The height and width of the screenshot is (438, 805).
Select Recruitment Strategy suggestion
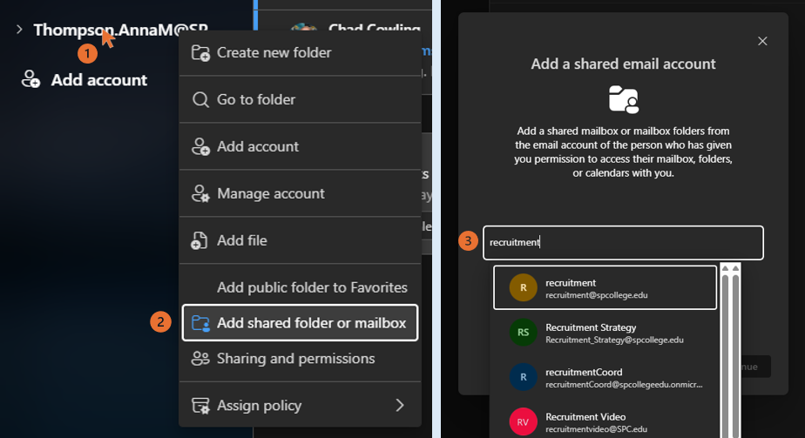tap(605, 333)
